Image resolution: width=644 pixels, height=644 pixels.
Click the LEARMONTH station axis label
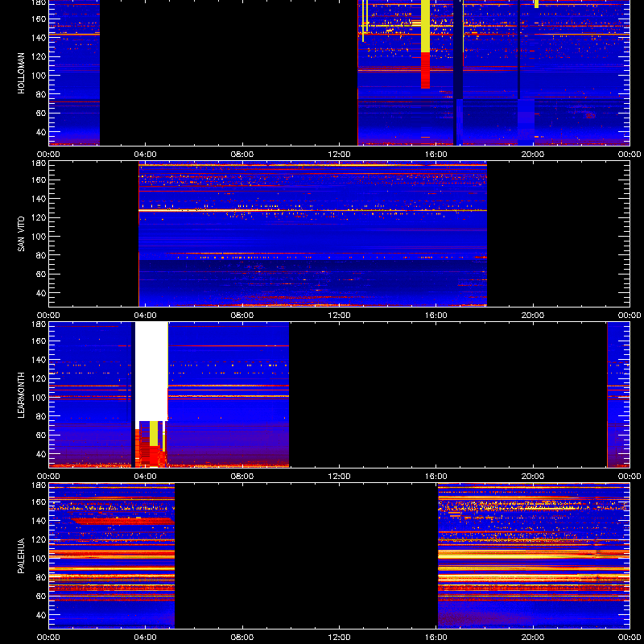pos(21,395)
